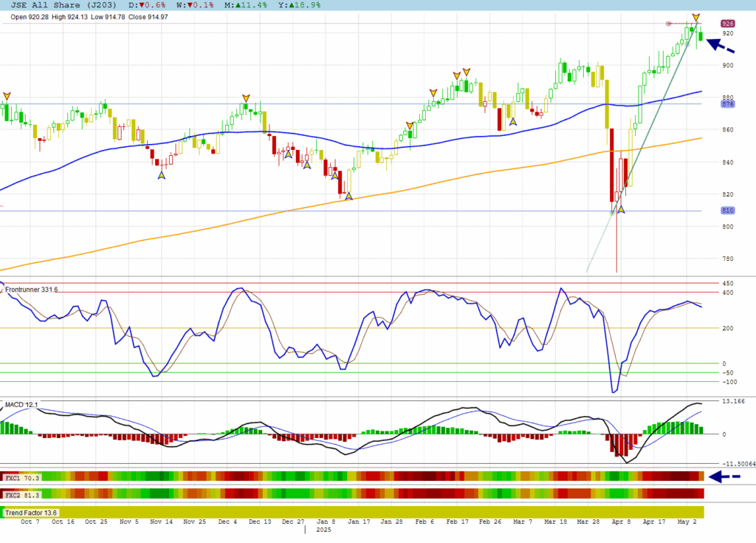
Task: Click the buy signal arrow under the April 8 low
Action: 621,210
